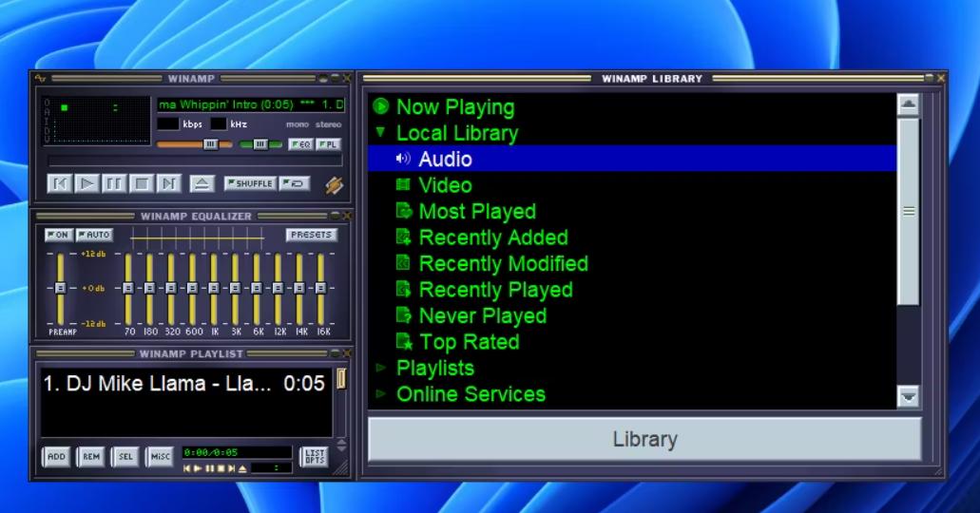Click the Never Played view icon
Screen dimensions: 980x513
pyautogui.click(x=404, y=315)
